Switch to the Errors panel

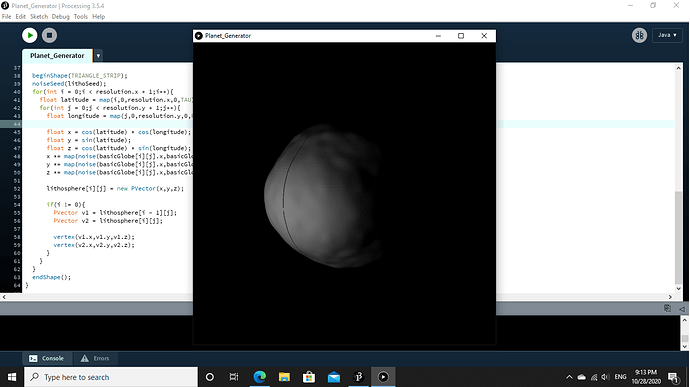95,358
